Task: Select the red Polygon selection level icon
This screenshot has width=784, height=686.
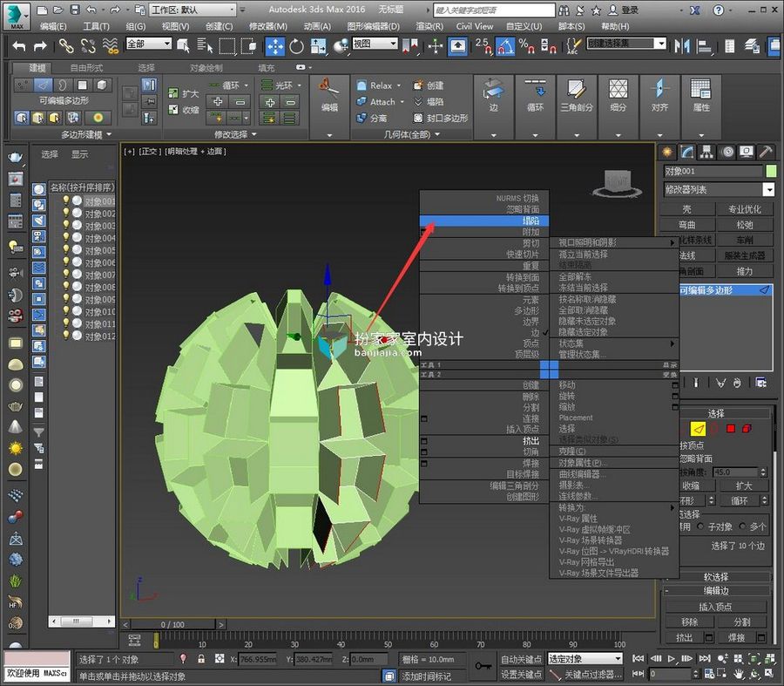Action: pos(731,429)
